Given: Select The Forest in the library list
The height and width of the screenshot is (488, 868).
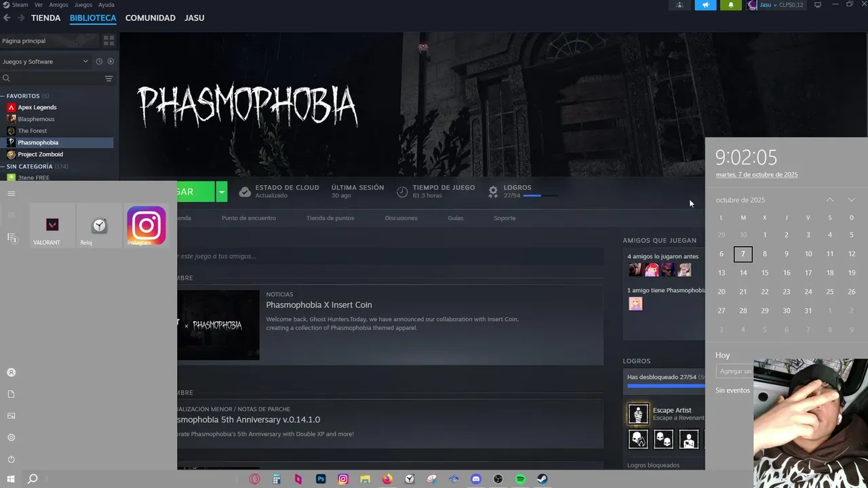Looking at the screenshot, I should pos(33,131).
